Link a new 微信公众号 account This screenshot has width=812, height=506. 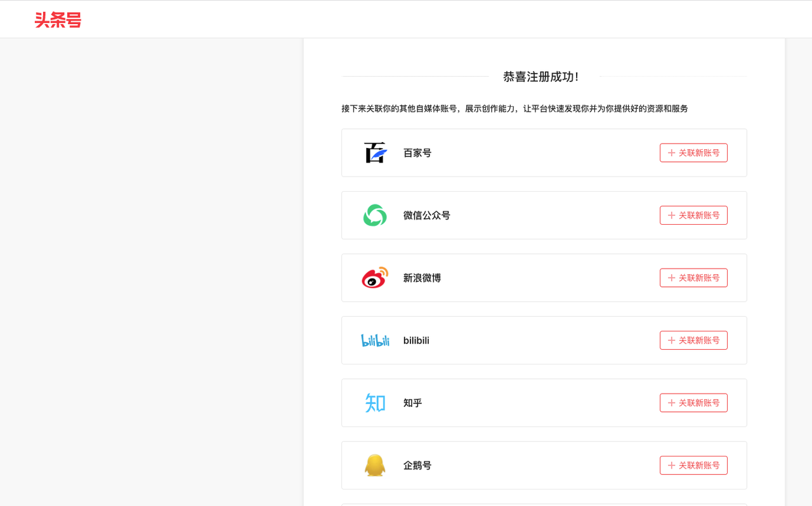693,215
